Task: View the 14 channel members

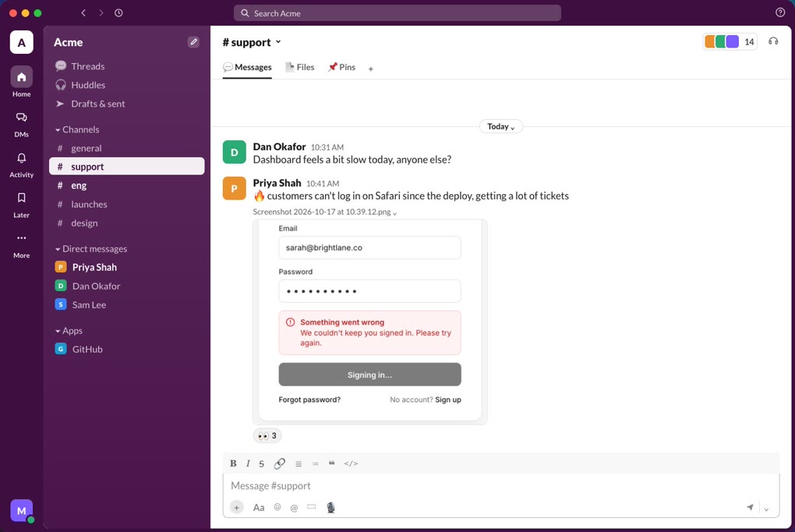Action: pos(730,41)
